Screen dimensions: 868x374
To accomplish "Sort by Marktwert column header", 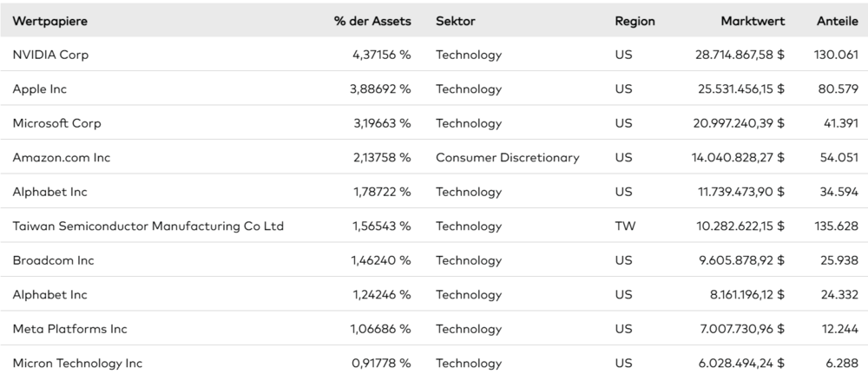I will pos(753,22).
